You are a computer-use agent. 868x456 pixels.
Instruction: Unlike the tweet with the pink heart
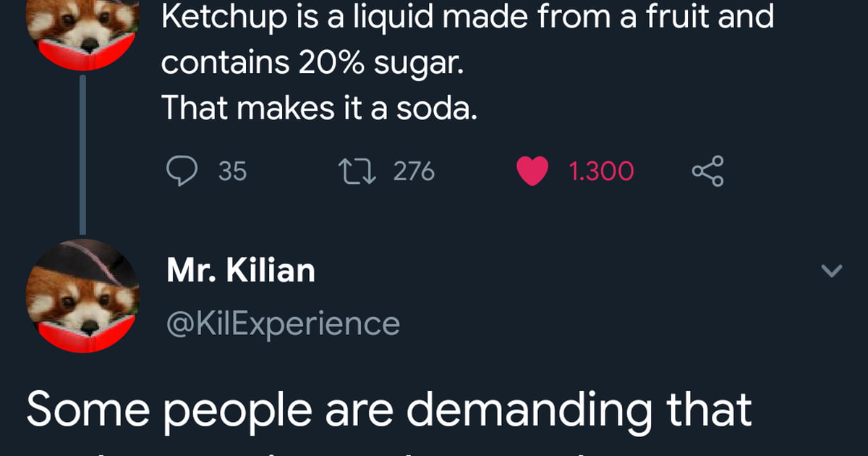point(532,172)
